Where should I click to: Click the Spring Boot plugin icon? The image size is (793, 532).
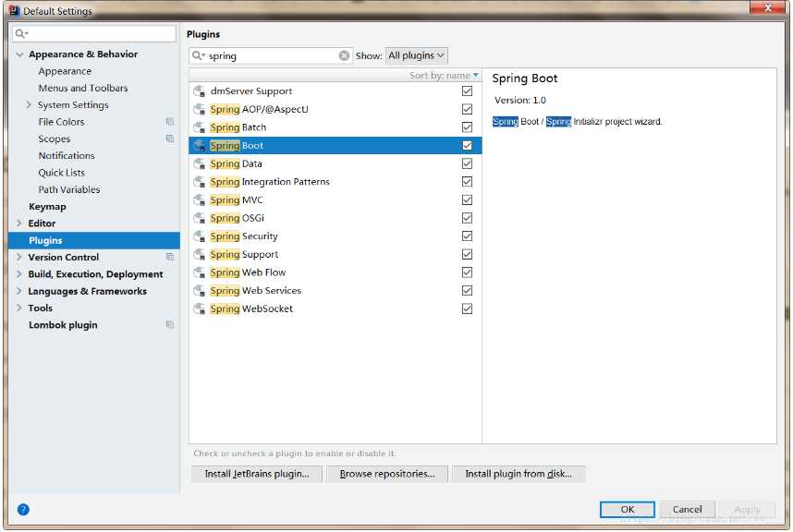[200, 146]
